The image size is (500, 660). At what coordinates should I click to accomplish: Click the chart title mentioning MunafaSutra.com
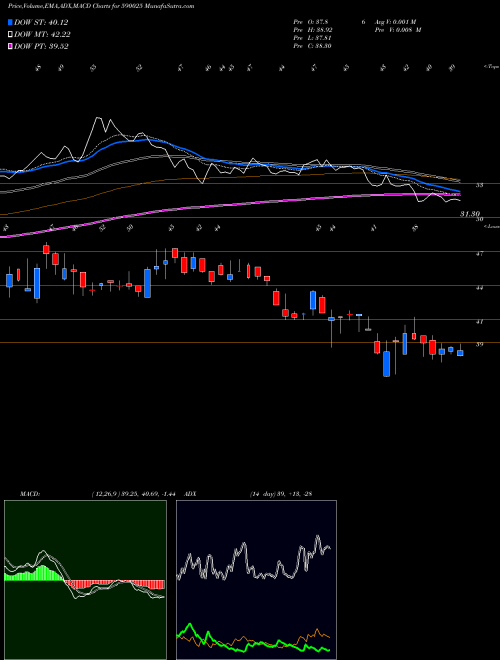101,7
